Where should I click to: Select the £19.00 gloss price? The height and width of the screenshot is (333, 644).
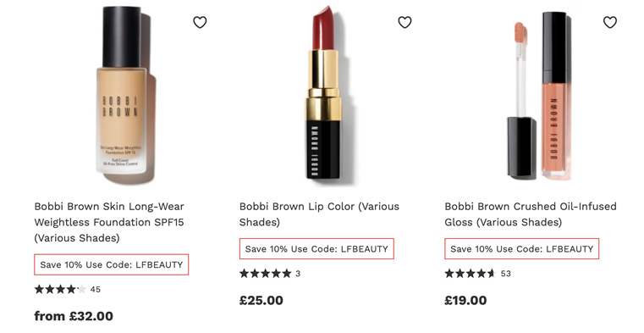[465, 301]
